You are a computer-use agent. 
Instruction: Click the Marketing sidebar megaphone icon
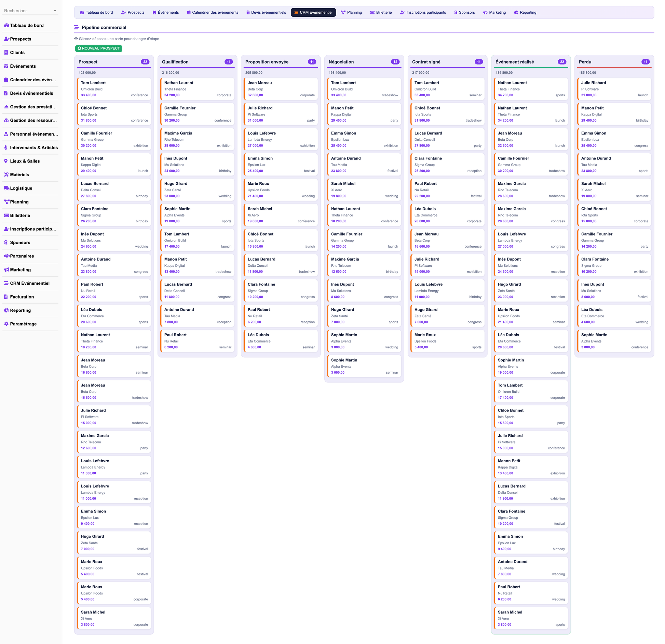(6, 270)
